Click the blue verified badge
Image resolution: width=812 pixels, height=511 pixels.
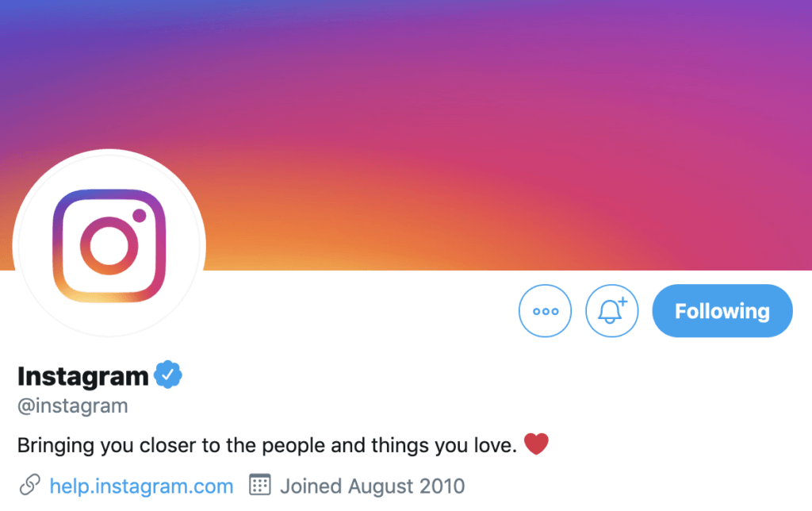[168, 375]
